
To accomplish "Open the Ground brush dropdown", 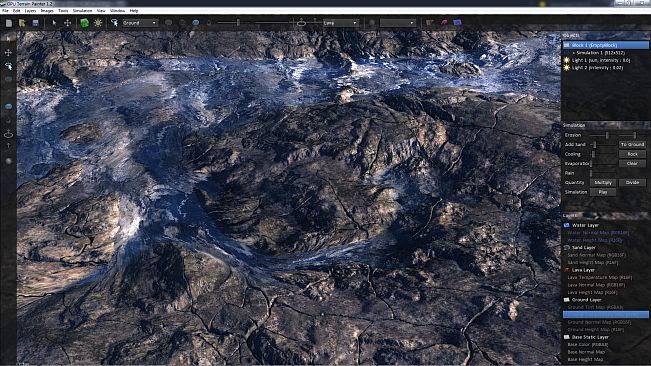I will (x=140, y=23).
